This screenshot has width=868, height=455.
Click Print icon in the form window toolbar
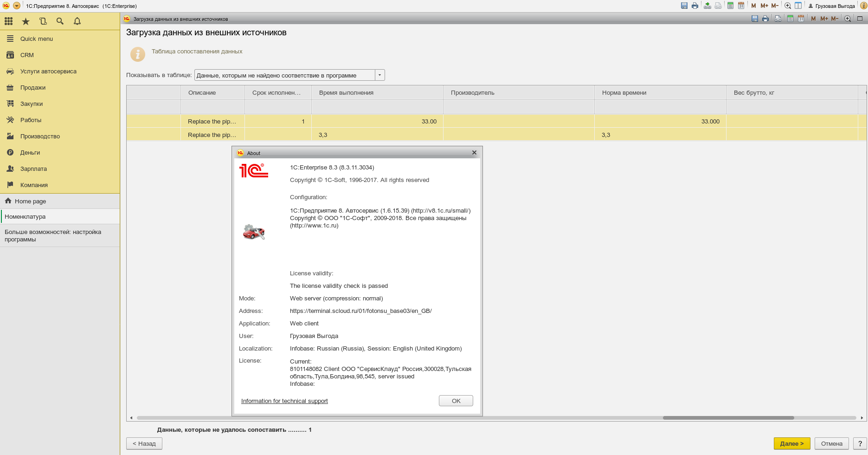[x=765, y=19]
